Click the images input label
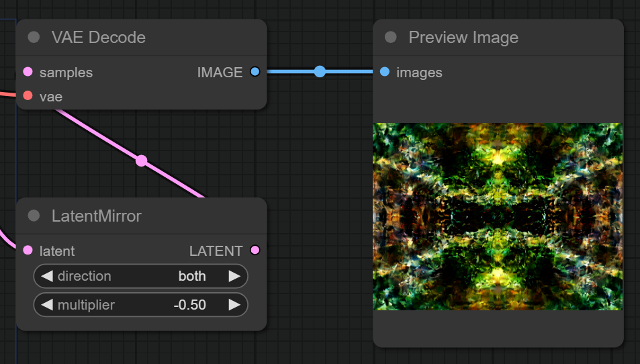 [419, 73]
